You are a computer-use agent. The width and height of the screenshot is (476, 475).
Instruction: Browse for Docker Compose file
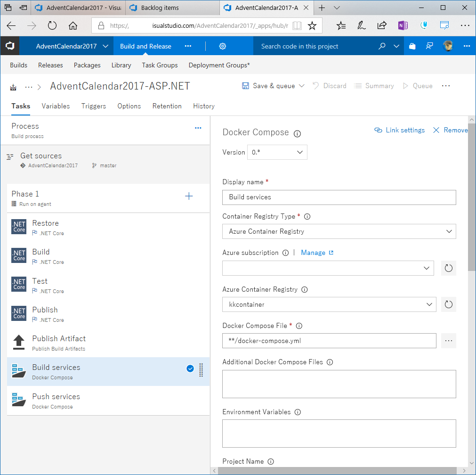click(448, 341)
